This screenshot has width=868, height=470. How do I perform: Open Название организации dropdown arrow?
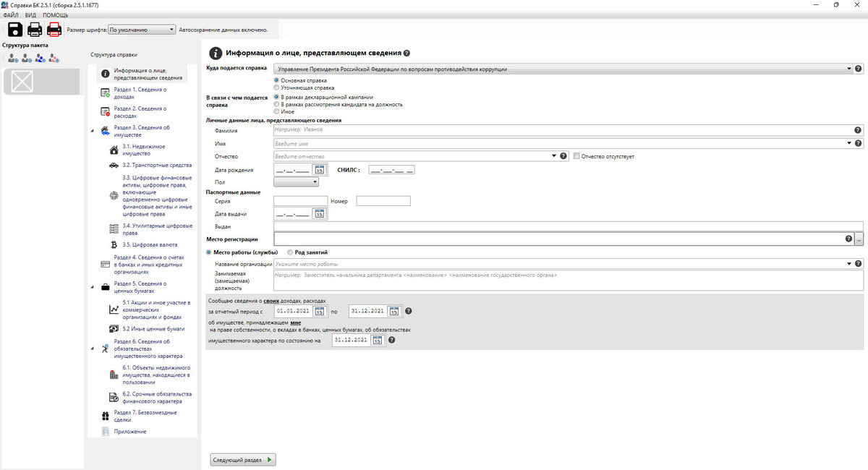click(850, 264)
